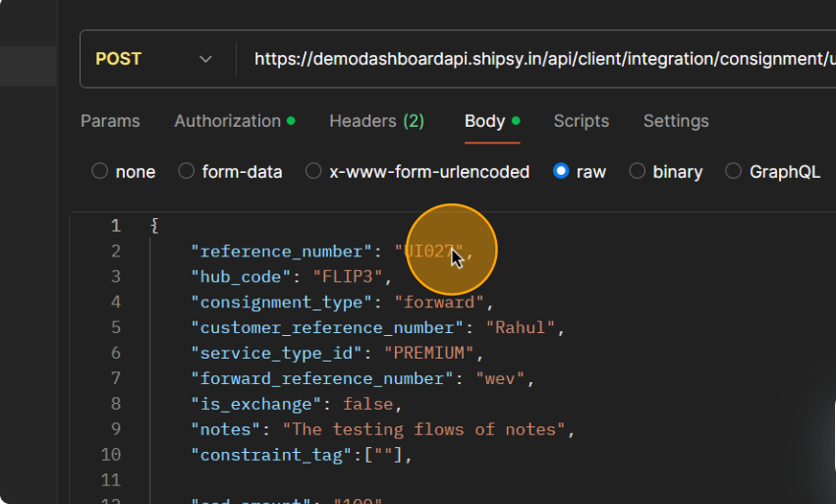Switch to the Authorization tab
The height and width of the screenshot is (504, 836).
[235, 121]
